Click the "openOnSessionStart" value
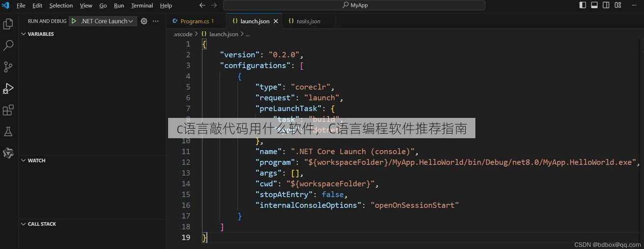This screenshot has width=644, height=249. tap(414, 205)
